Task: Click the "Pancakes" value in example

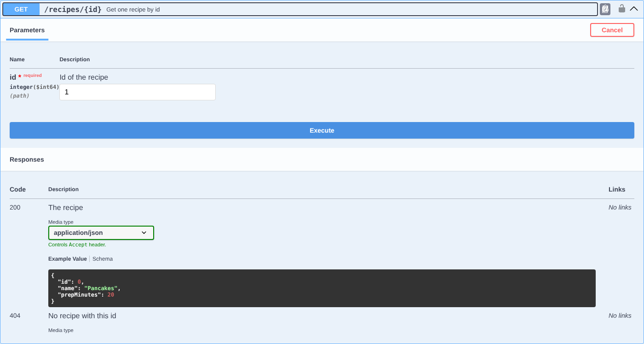Action: 101,288
